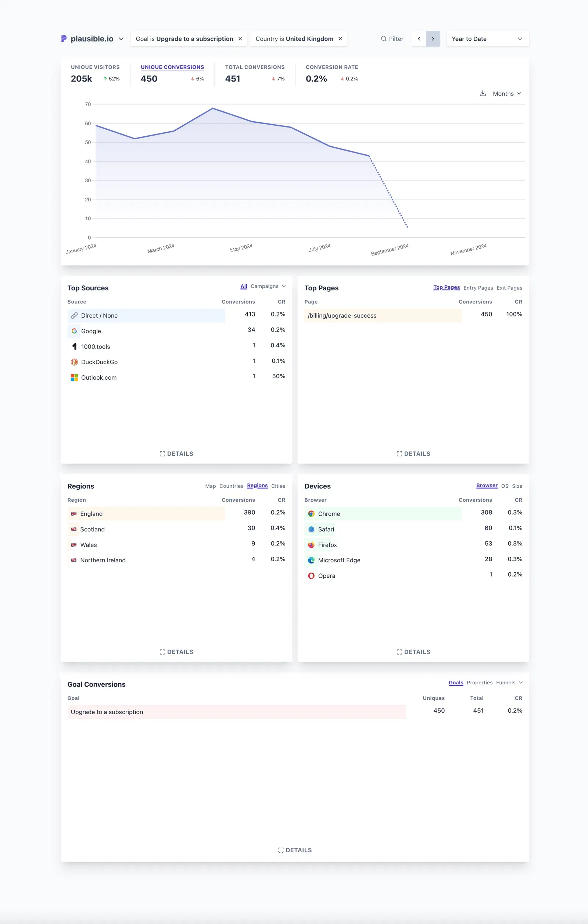This screenshot has width=588, height=924.
Task: Click the Filter search icon
Action: pos(383,39)
